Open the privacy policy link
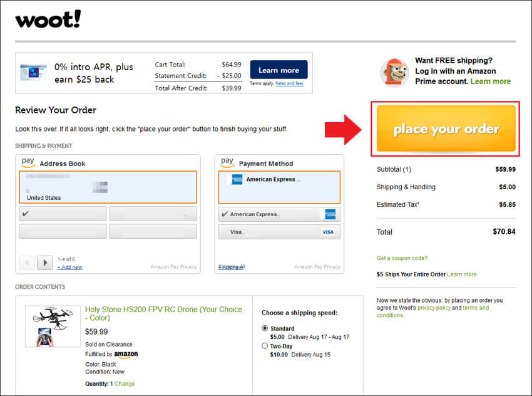The image size is (532, 396). coord(434,308)
